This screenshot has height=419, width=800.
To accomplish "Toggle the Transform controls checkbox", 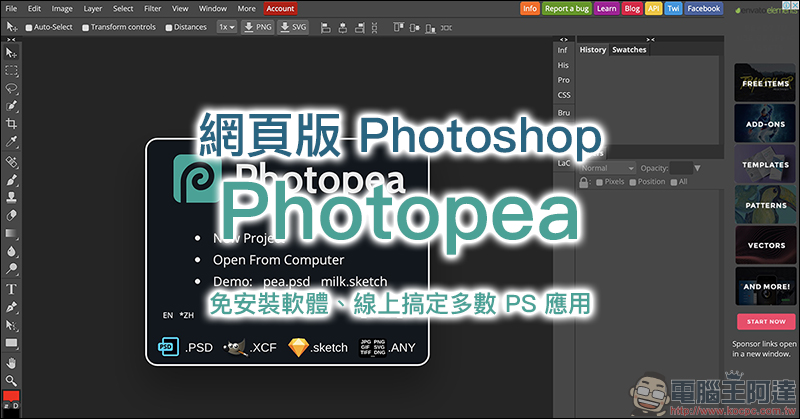I will pyautogui.click(x=85, y=27).
